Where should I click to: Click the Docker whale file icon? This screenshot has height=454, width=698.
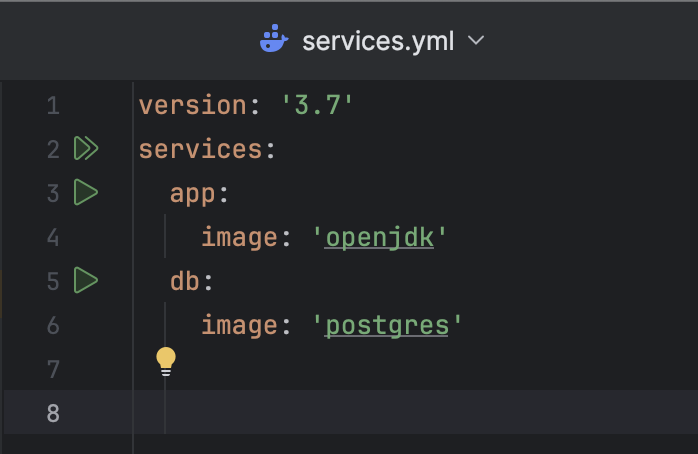point(273,41)
